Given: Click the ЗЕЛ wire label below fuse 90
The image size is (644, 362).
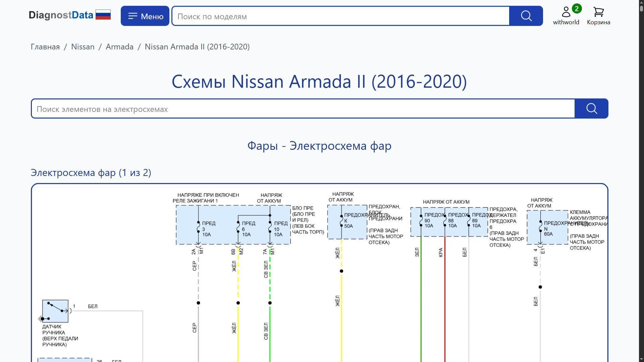Looking at the screenshot, I should [417, 252].
